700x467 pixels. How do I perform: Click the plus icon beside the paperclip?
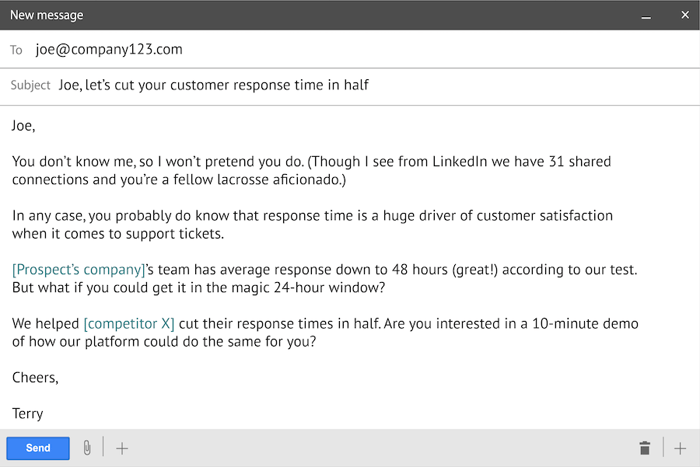(x=122, y=448)
